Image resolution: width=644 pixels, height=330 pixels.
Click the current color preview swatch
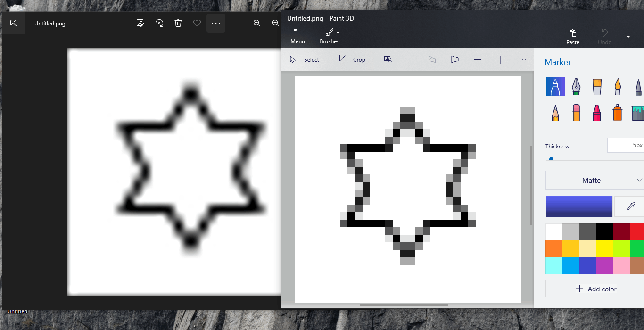point(579,206)
